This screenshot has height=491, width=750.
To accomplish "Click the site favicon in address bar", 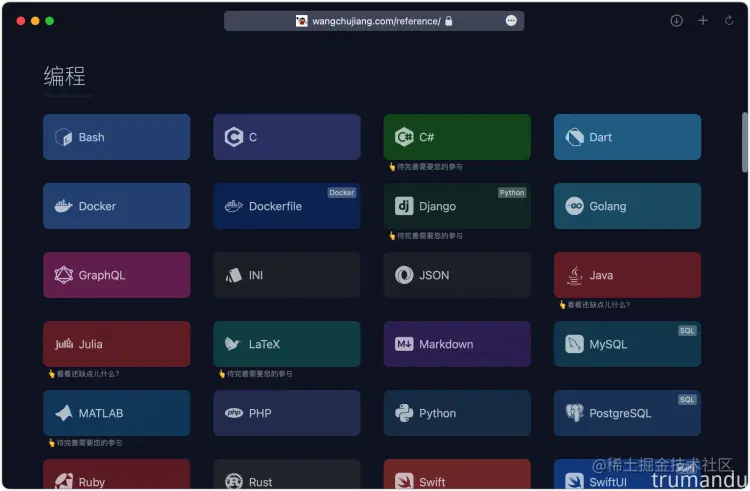I will (x=301, y=21).
